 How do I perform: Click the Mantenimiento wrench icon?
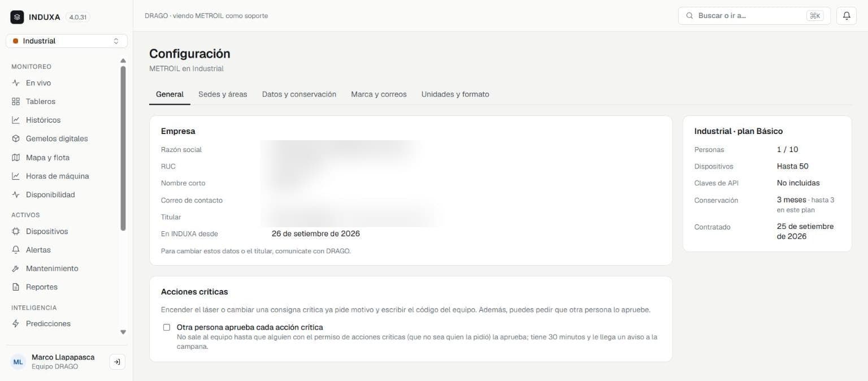16,269
